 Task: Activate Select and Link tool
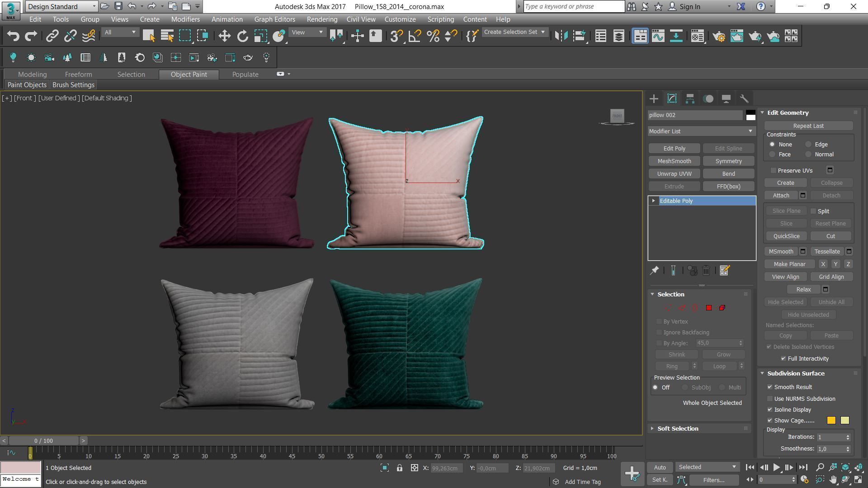click(x=52, y=36)
